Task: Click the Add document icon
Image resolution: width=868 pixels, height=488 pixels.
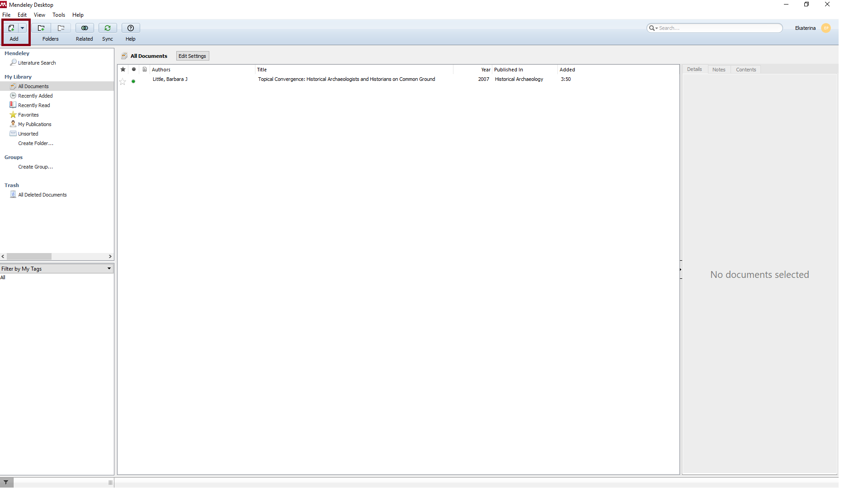Action: tap(11, 28)
